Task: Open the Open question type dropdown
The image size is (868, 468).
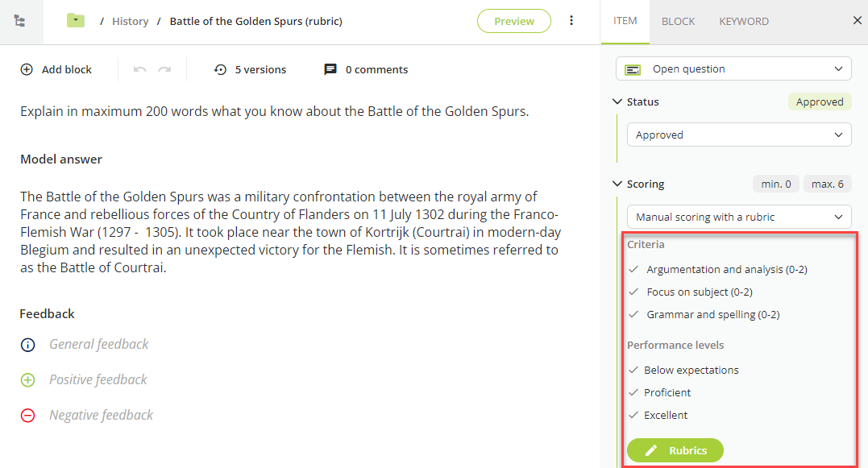Action: pos(733,69)
